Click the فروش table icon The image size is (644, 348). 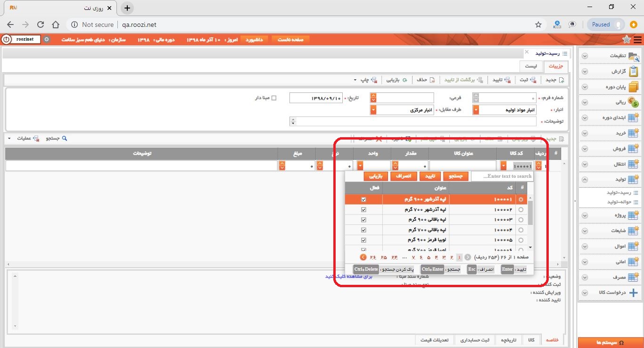pos(634,149)
